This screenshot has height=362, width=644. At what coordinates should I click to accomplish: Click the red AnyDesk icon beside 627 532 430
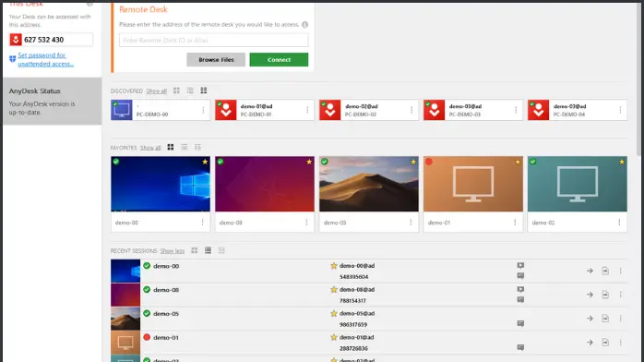[16, 40]
